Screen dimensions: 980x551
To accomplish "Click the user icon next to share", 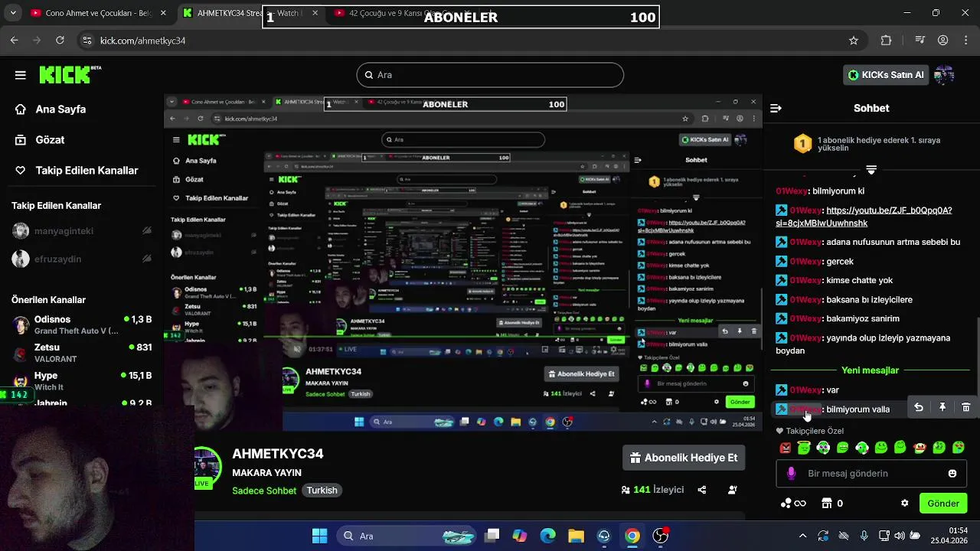I will click(733, 490).
